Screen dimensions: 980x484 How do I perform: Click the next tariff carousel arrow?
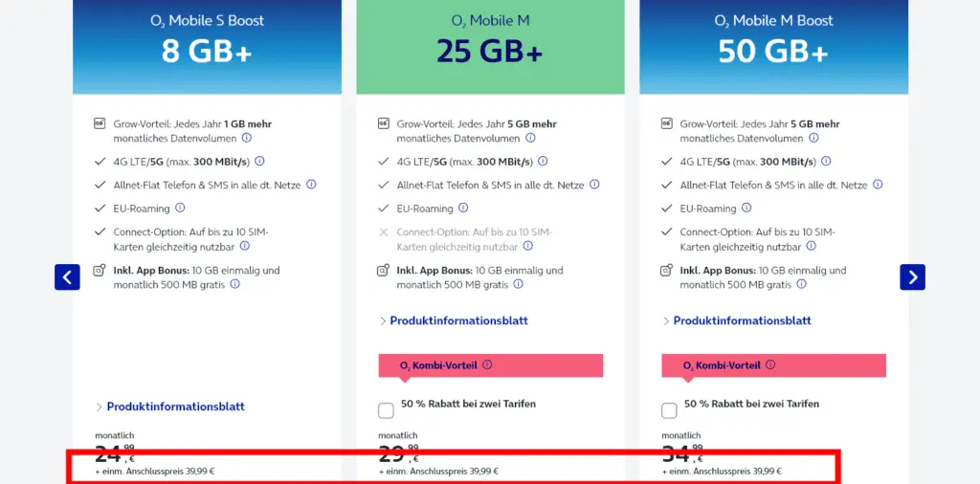pos(912,277)
